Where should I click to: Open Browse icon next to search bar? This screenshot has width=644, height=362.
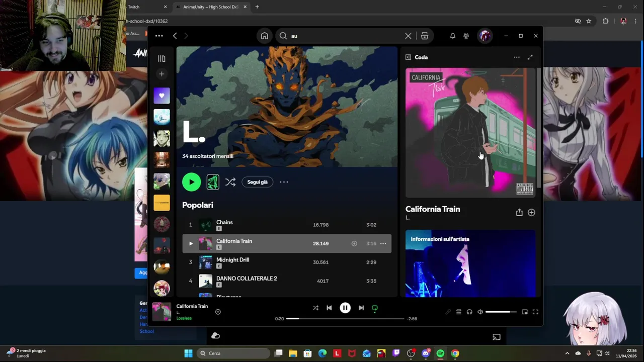[425, 36]
